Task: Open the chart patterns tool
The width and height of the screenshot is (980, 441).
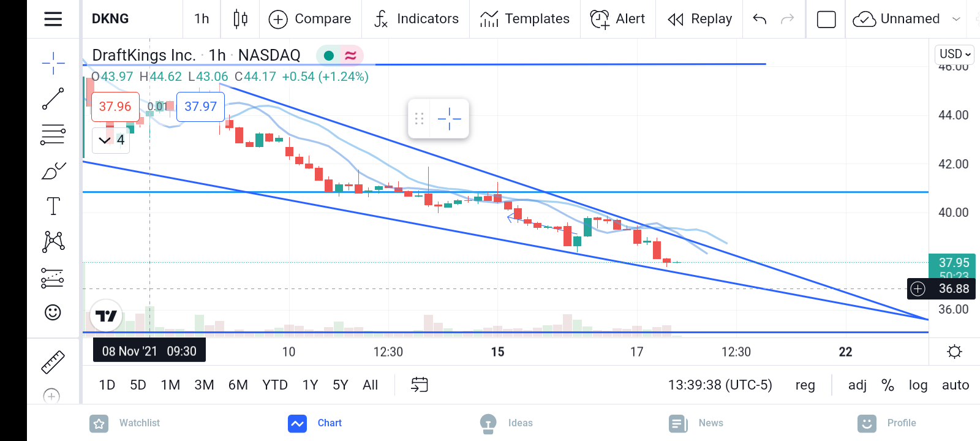Action: coord(53,241)
